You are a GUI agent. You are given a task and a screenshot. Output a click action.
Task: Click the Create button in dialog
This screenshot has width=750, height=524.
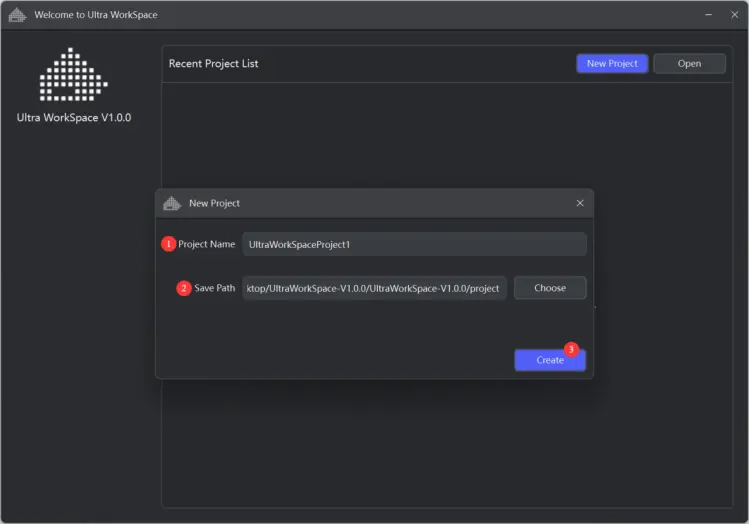550,360
